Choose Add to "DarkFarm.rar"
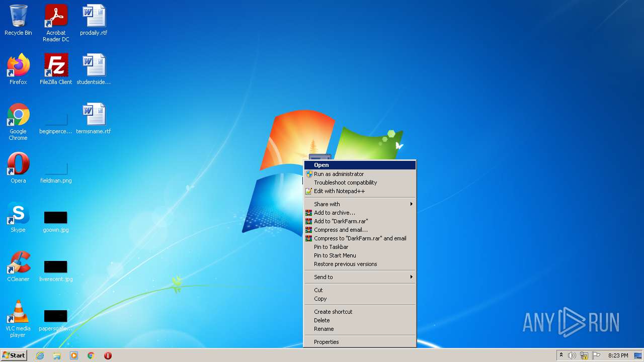 (360, 221)
